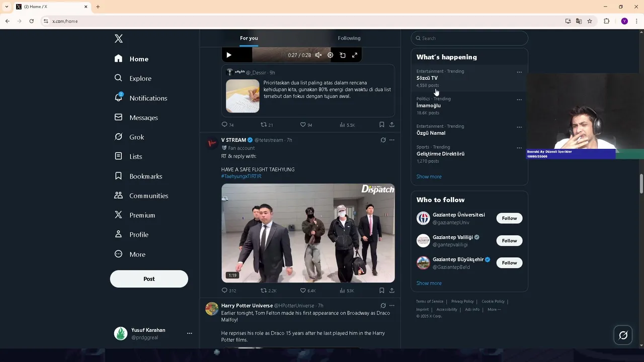Open Premium page
The width and height of the screenshot is (644, 362).
coord(135,215)
